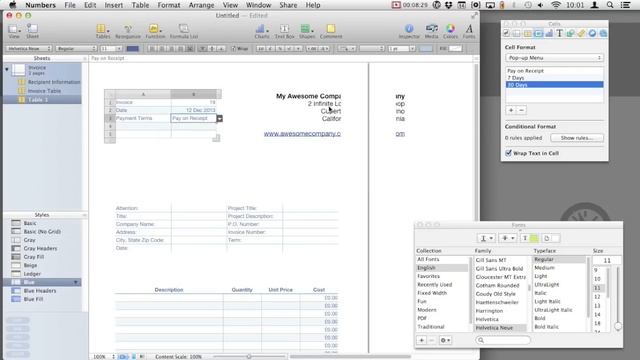Select the Invoice Table in Sheets list
Screen dimensions: 640x360
coord(44,91)
